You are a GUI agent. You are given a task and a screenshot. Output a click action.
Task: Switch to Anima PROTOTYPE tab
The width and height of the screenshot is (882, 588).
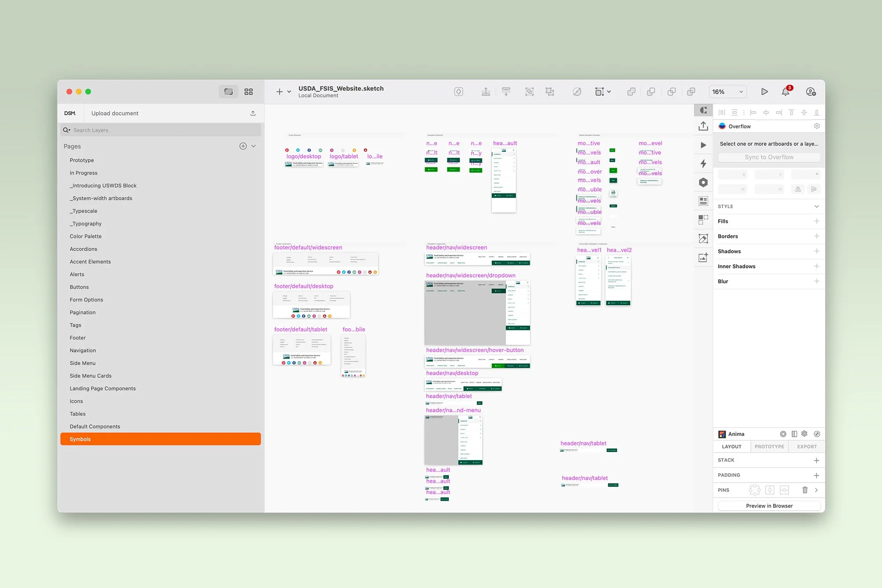point(769,446)
